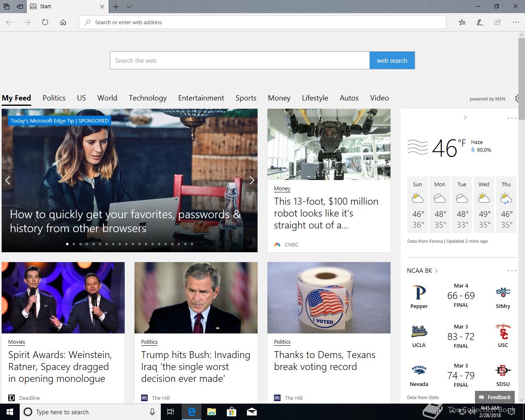Open the robot article thumbnail
The height and width of the screenshot is (420, 525).
pos(329,144)
